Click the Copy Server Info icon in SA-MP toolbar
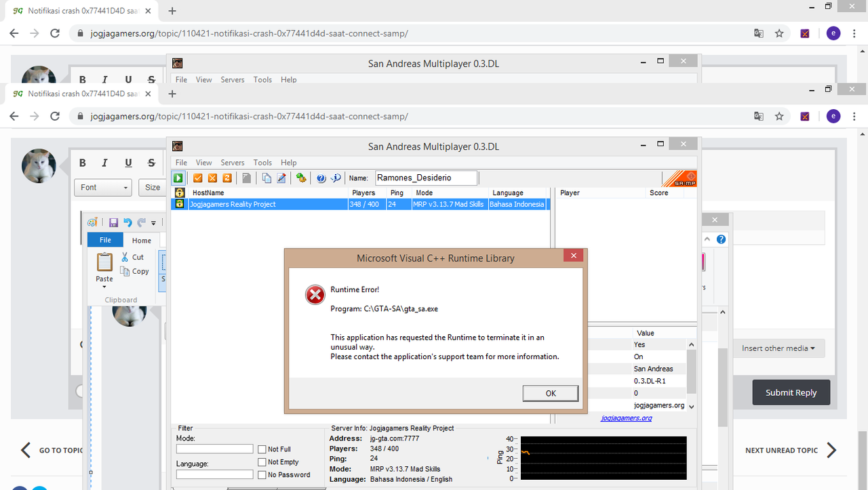868x490 pixels. coord(267,178)
